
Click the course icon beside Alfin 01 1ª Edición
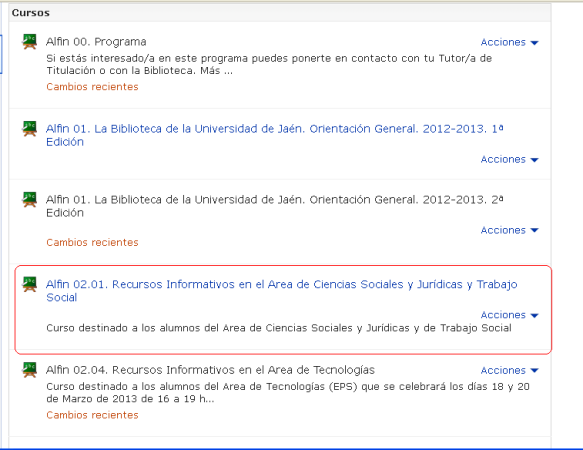(x=29, y=129)
